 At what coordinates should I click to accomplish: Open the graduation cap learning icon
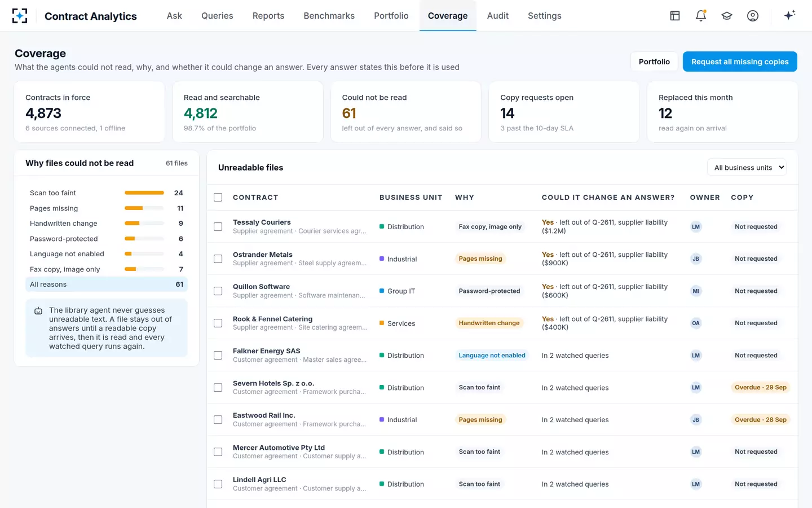pos(727,16)
